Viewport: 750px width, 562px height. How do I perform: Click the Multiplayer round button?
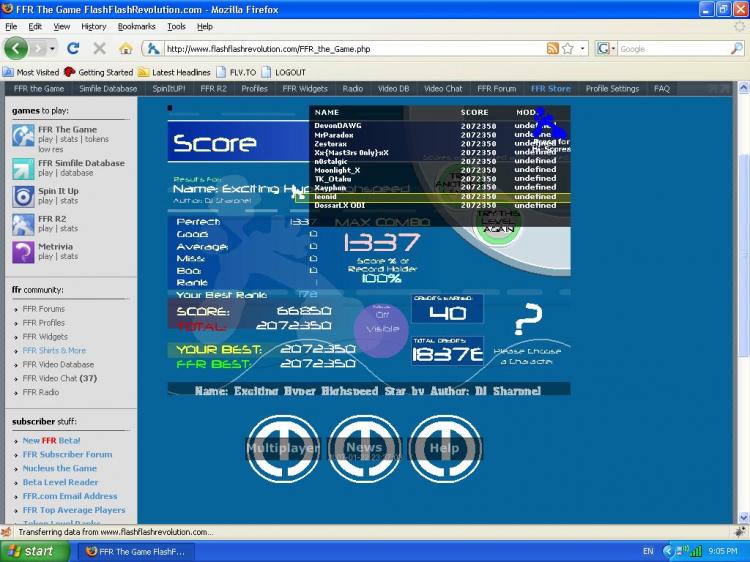283,448
